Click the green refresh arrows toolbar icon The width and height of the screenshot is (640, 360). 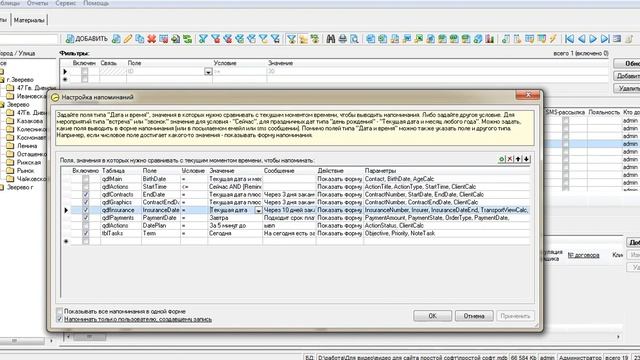(x=187, y=39)
